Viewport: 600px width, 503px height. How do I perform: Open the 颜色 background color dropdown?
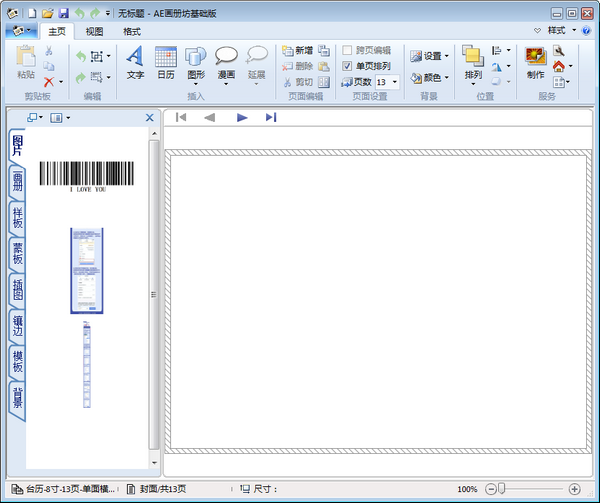tap(446, 77)
